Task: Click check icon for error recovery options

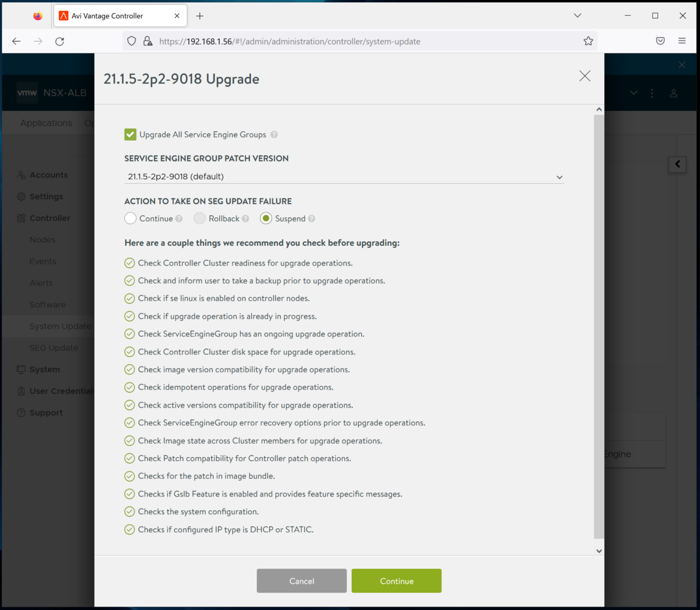Action: coord(129,423)
